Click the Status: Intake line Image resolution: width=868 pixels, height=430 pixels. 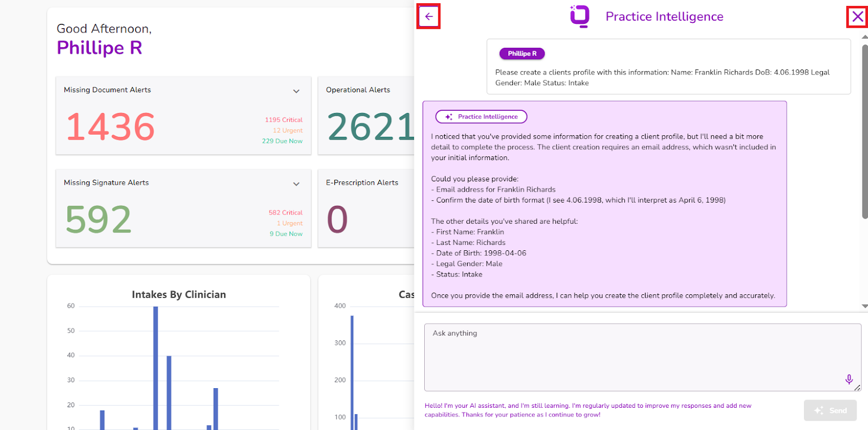[457, 274]
